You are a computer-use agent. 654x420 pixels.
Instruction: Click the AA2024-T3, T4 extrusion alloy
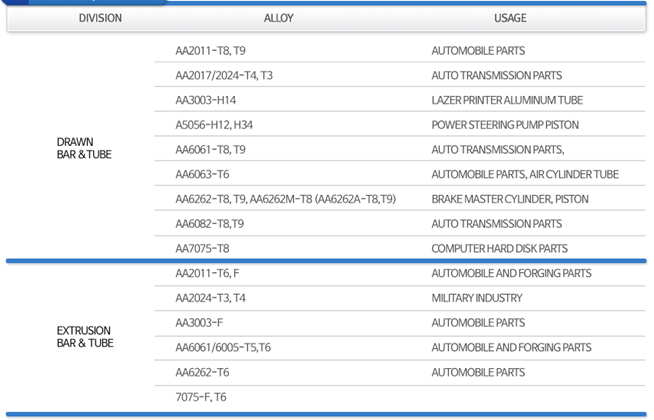(x=210, y=298)
